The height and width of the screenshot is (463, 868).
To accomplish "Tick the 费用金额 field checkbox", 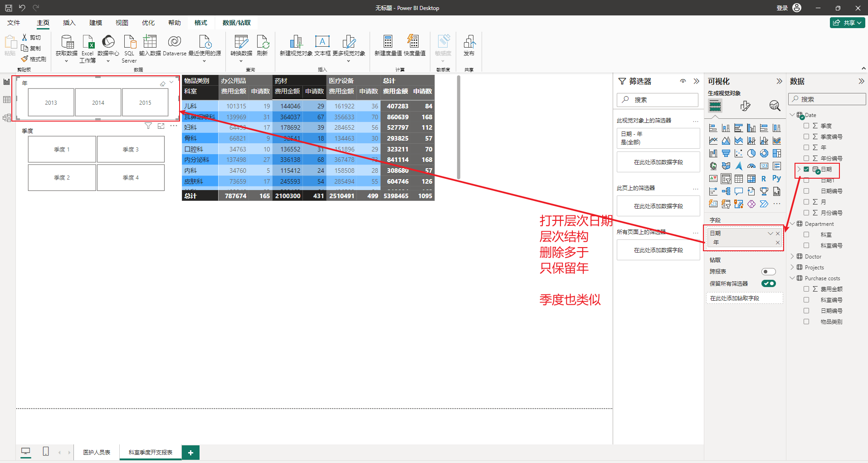I will tap(806, 289).
